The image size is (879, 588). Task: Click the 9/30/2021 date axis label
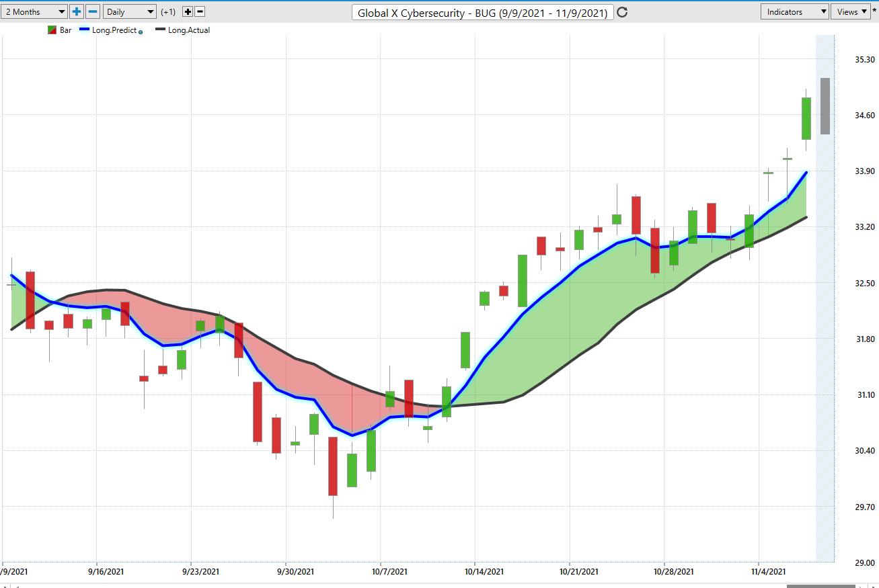(295, 571)
